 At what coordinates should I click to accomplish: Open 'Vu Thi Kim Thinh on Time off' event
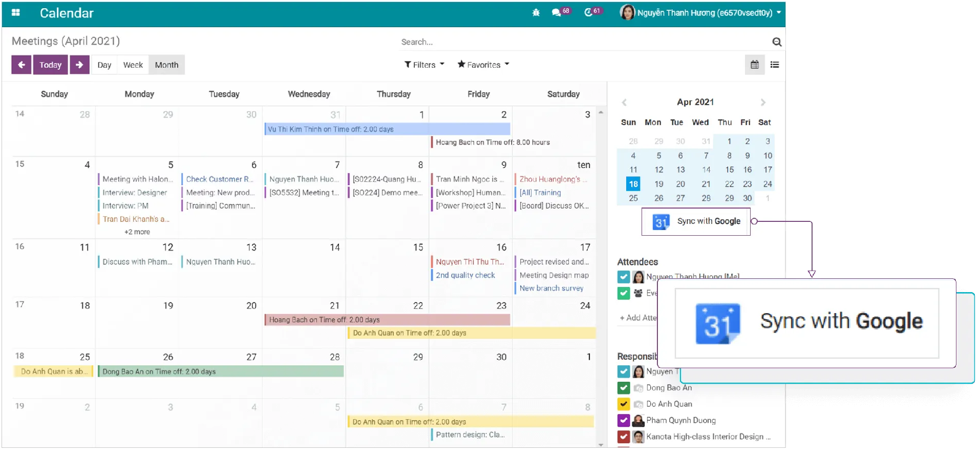(x=387, y=130)
